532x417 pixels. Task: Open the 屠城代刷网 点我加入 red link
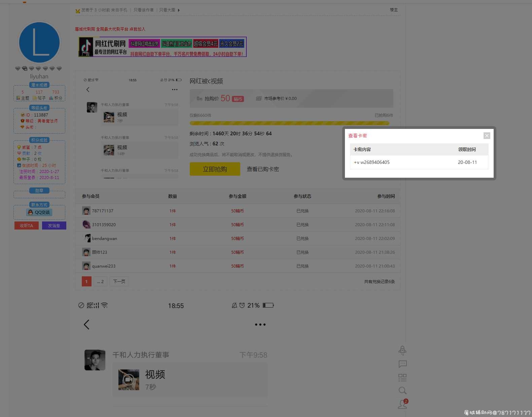click(x=110, y=29)
